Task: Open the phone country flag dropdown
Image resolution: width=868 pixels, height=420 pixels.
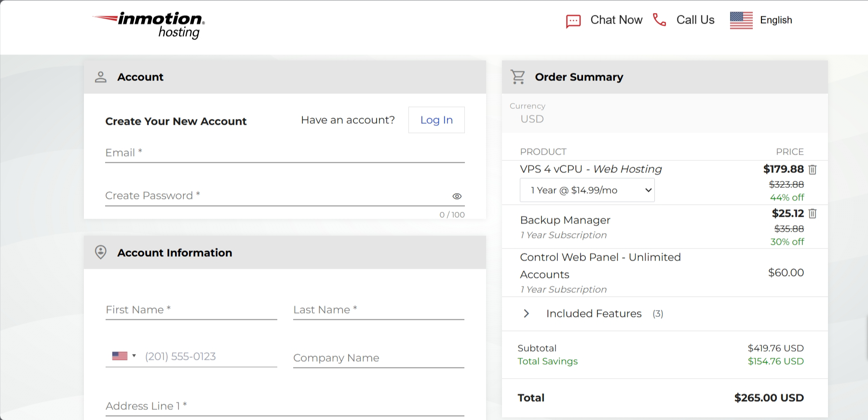Action: [124, 356]
